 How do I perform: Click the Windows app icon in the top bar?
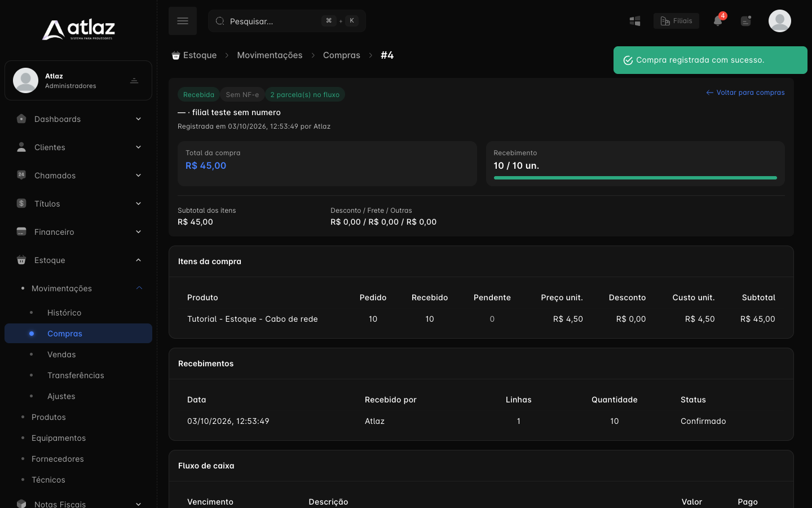click(x=635, y=21)
